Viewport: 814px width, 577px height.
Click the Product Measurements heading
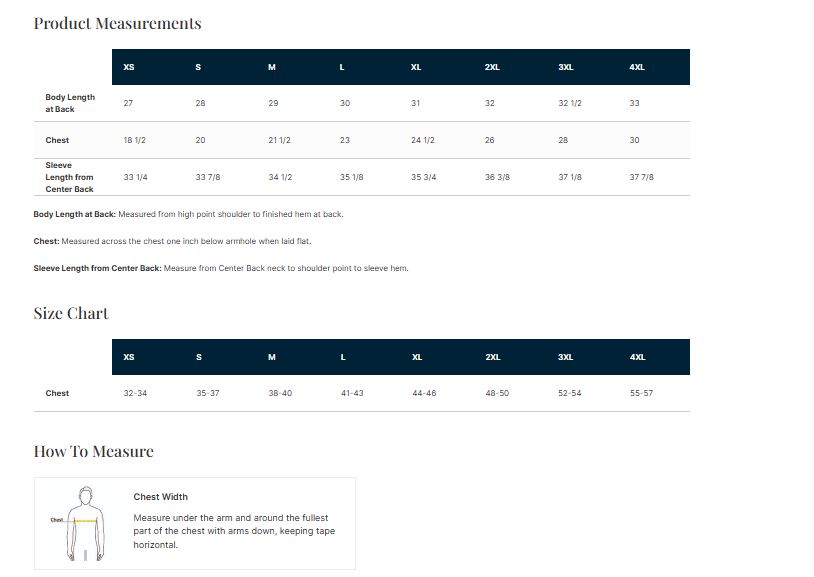coord(117,23)
